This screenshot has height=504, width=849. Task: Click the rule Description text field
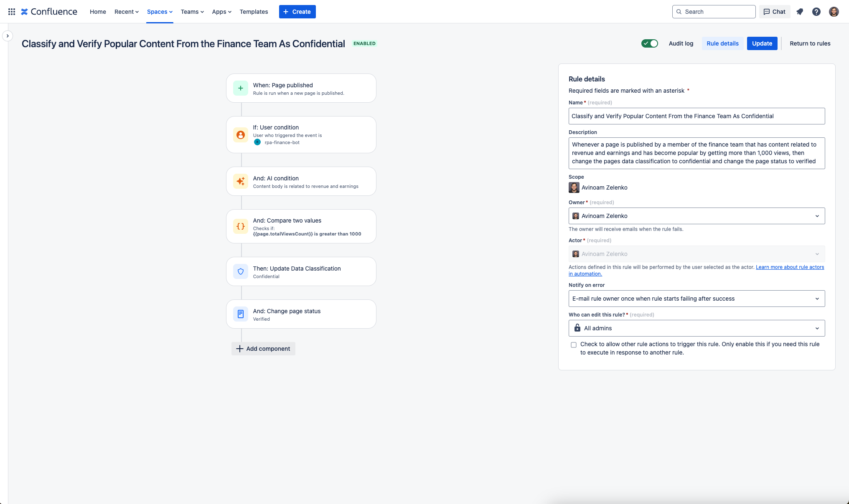coord(696,153)
